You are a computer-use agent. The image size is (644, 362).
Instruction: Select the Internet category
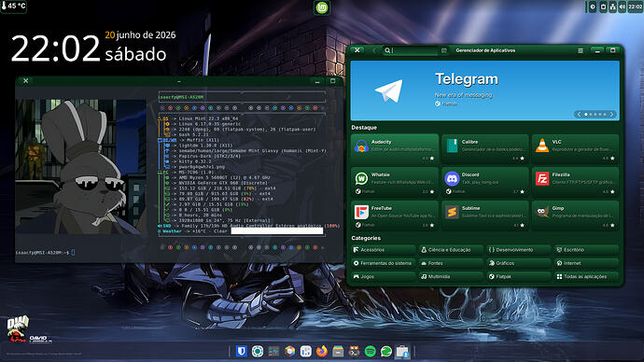point(586,263)
